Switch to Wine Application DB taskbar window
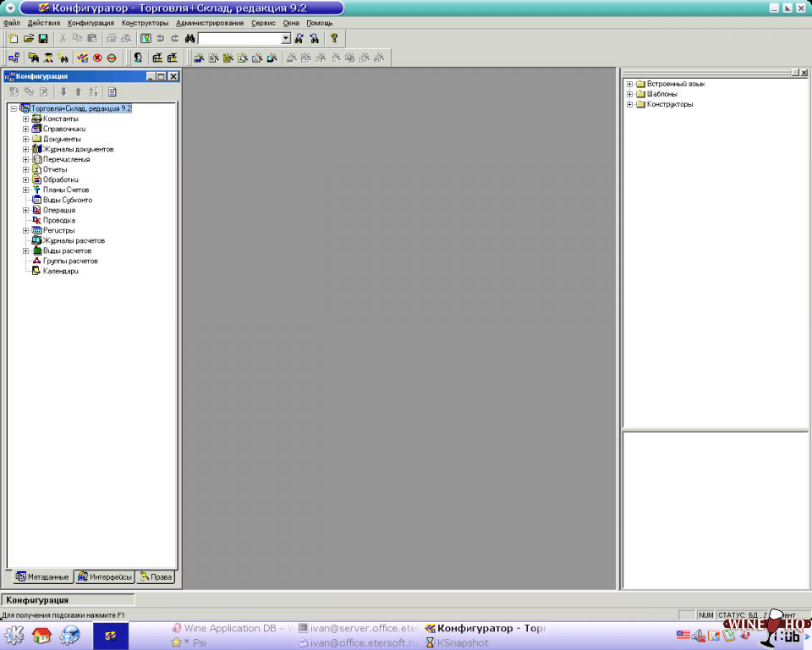The height and width of the screenshot is (650, 812). point(233,628)
